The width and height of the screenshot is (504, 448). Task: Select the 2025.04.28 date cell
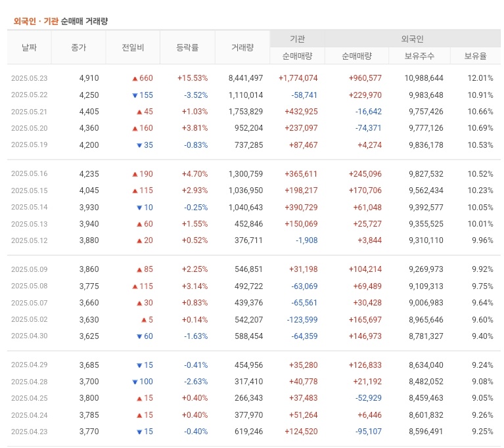(30, 382)
